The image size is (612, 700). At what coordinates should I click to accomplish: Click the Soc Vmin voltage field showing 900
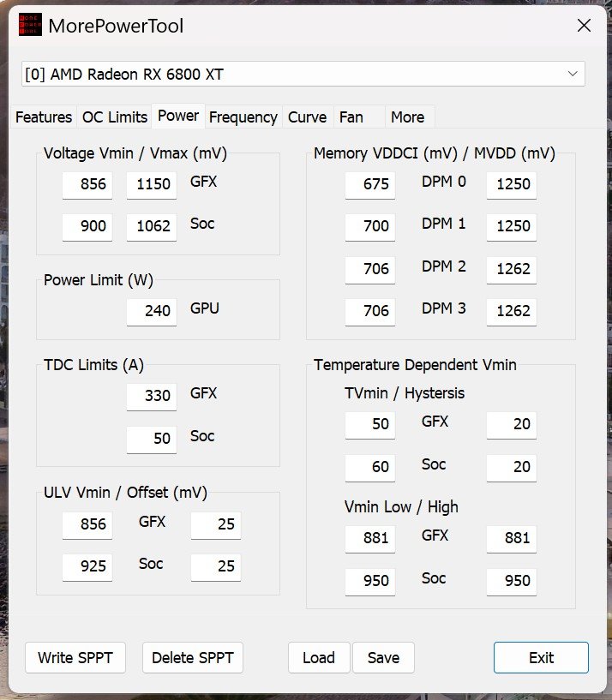tap(87, 227)
